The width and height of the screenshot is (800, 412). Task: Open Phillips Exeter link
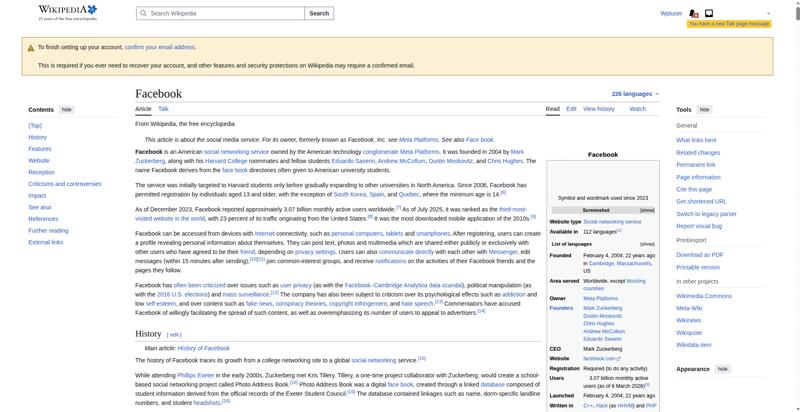click(x=196, y=375)
